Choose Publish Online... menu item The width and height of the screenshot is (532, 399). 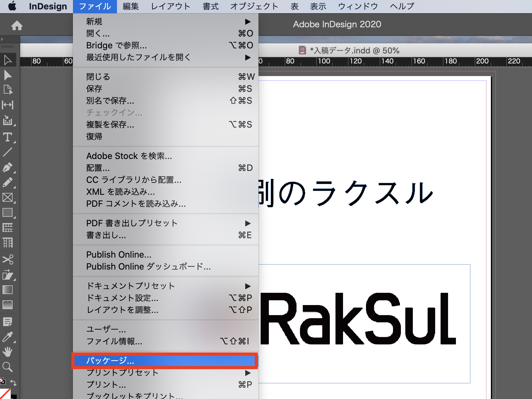tap(166, 254)
